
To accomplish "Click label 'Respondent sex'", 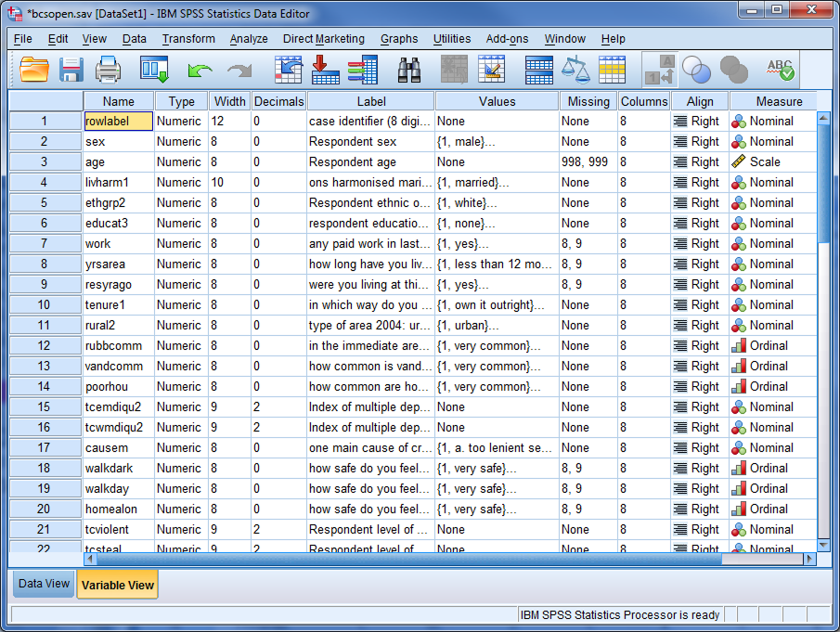I will [x=353, y=141].
